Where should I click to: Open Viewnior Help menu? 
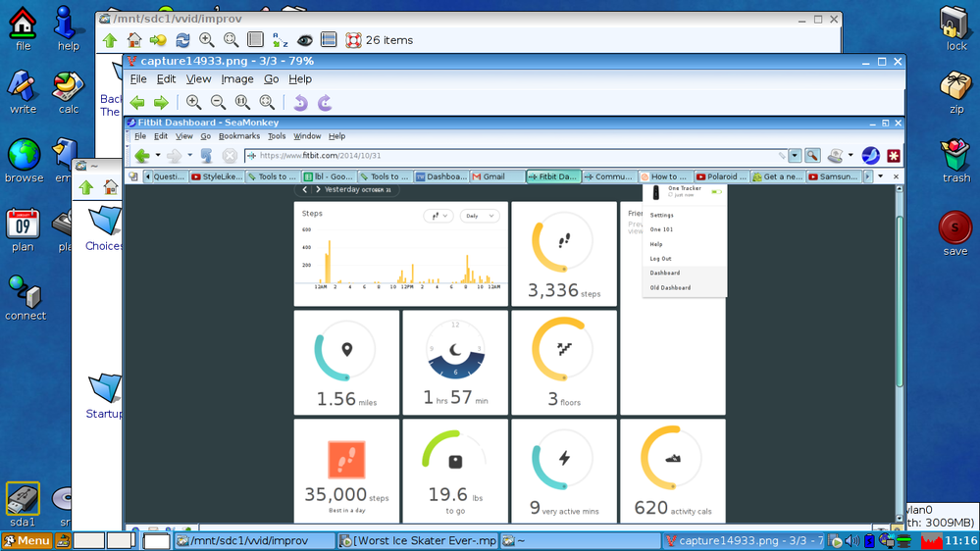tap(300, 79)
